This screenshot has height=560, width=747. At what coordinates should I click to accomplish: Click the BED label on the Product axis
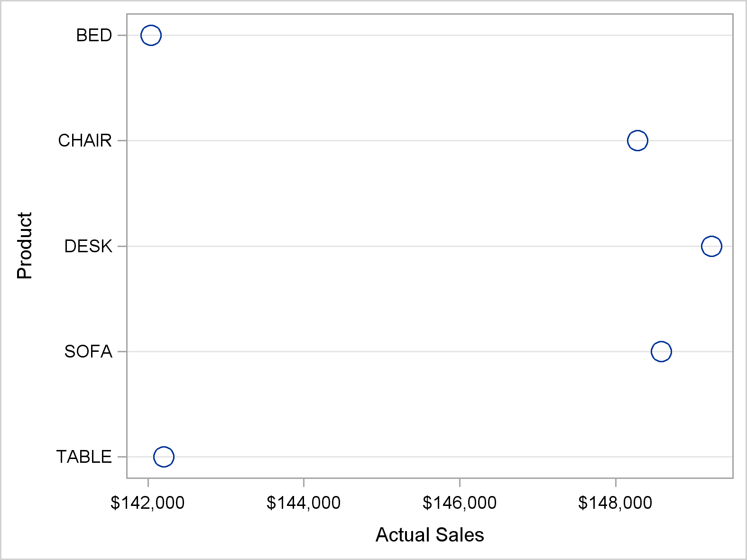[x=94, y=36]
